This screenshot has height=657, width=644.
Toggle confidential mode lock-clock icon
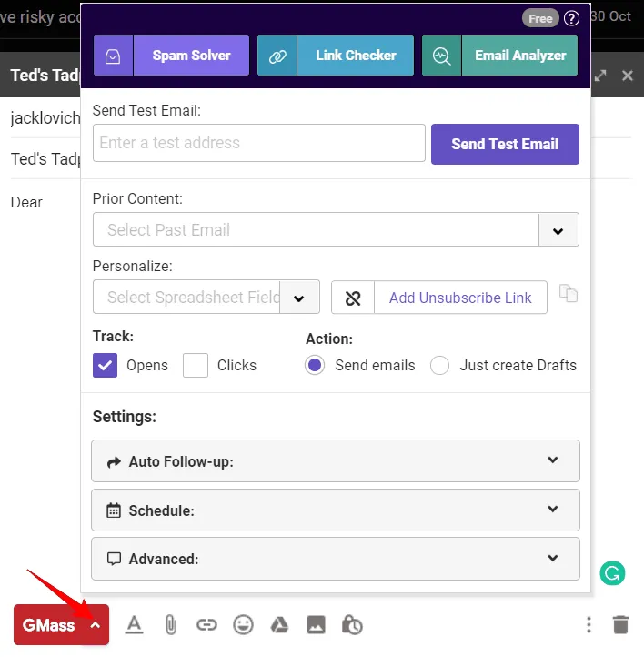point(352,625)
